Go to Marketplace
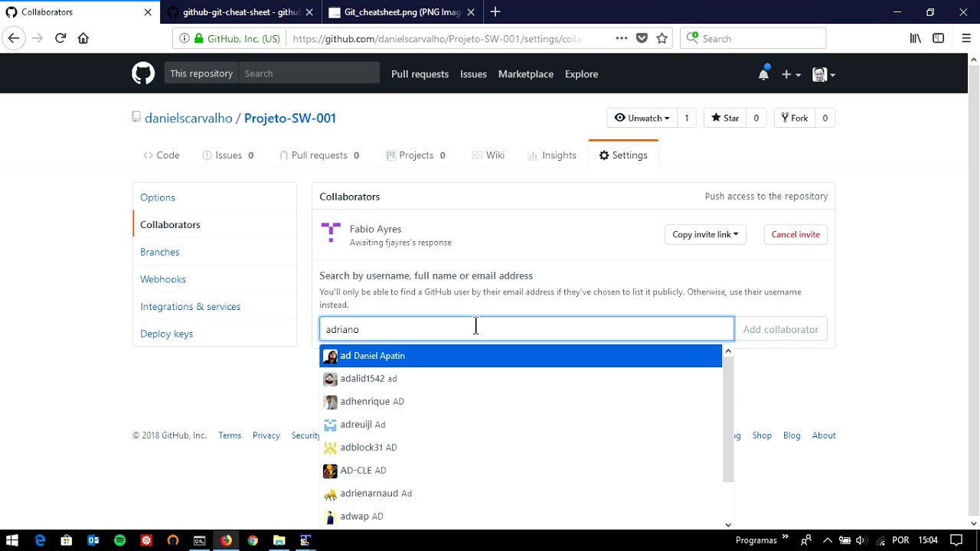The height and width of the screenshot is (551, 980). [x=526, y=74]
